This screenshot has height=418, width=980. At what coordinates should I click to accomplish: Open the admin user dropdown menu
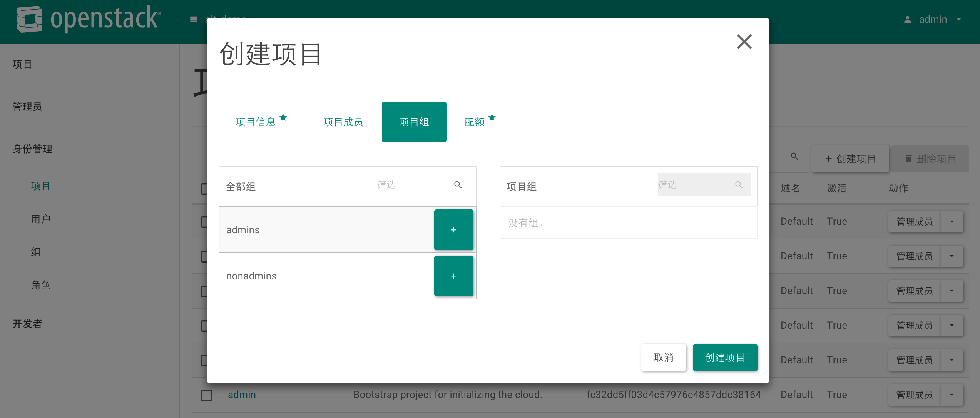coord(933,19)
